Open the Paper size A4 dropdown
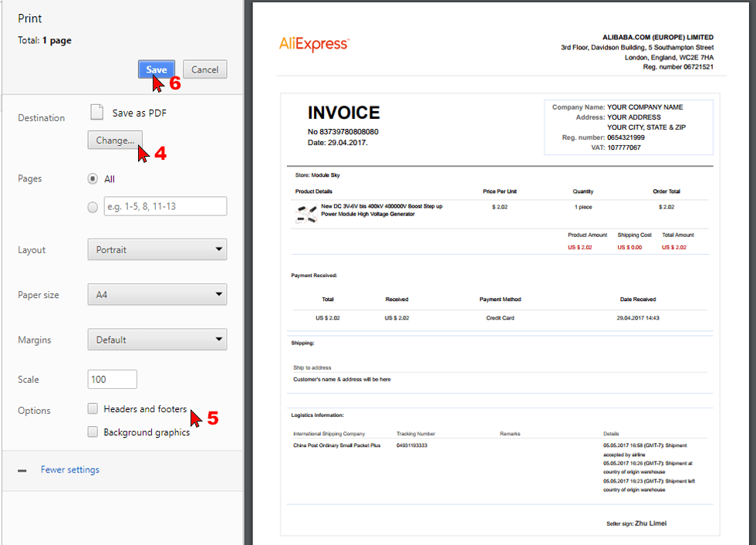 coord(157,295)
